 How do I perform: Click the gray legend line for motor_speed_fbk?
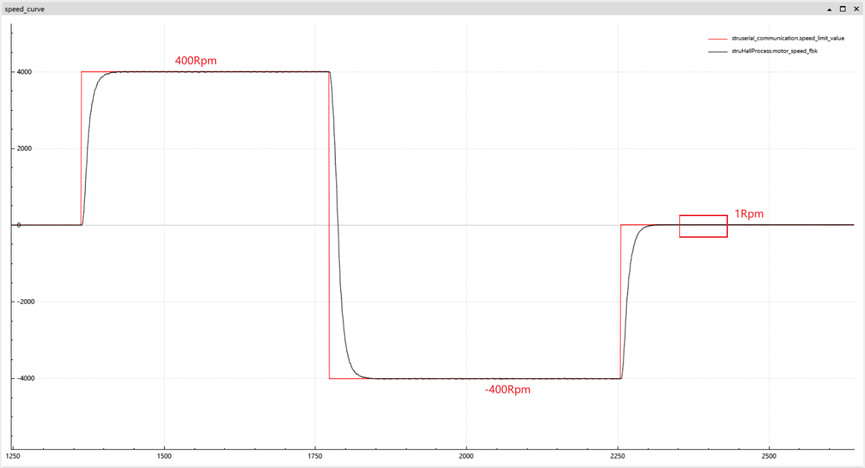click(x=718, y=52)
